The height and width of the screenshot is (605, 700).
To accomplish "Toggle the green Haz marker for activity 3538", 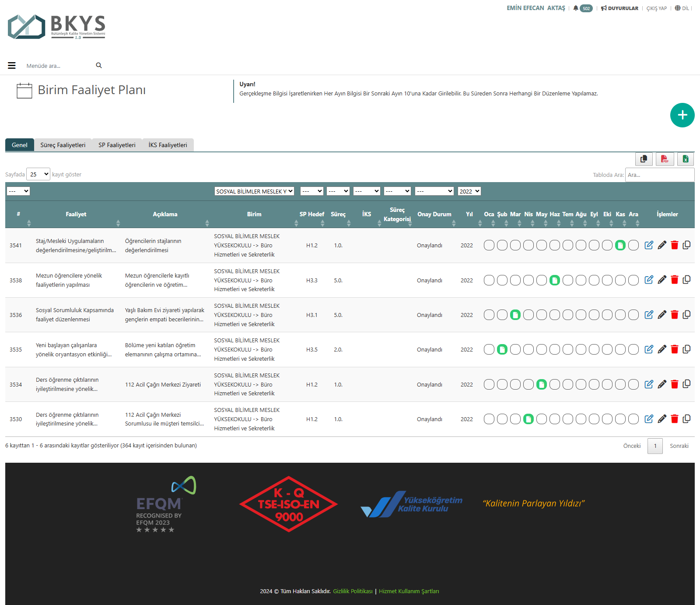I will (554, 280).
